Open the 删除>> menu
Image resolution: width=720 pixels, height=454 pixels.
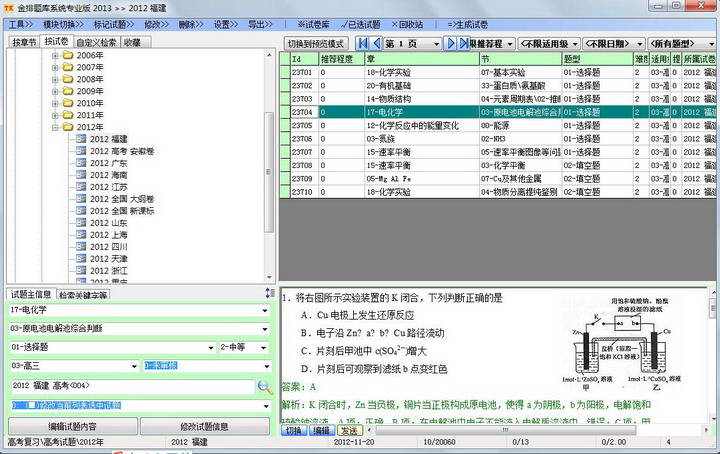[x=191, y=24]
